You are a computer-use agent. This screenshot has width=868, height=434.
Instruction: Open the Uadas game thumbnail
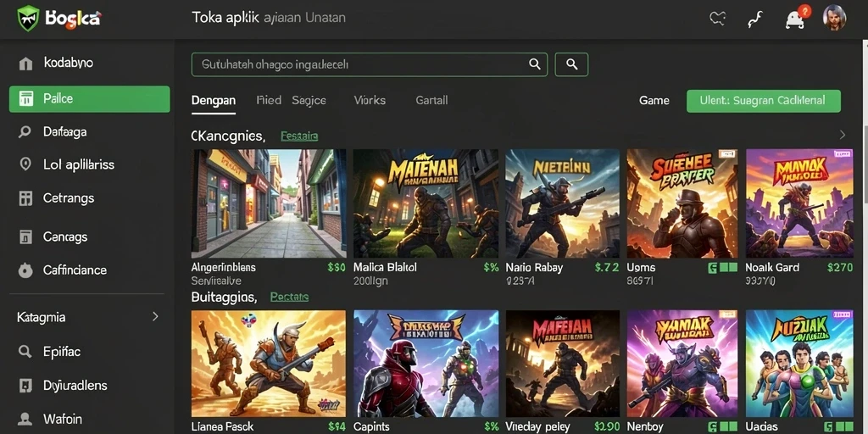click(x=800, y=363)
